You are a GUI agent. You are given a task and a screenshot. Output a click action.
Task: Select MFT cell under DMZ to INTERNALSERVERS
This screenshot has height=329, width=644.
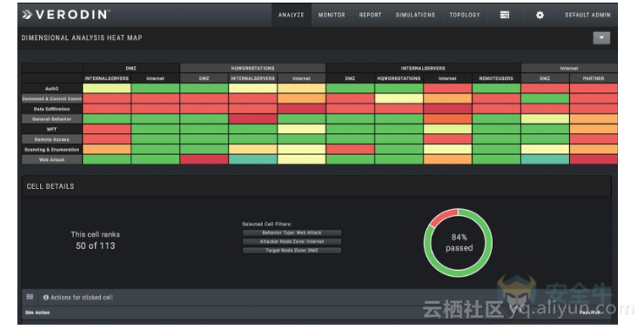coord(107,129)
